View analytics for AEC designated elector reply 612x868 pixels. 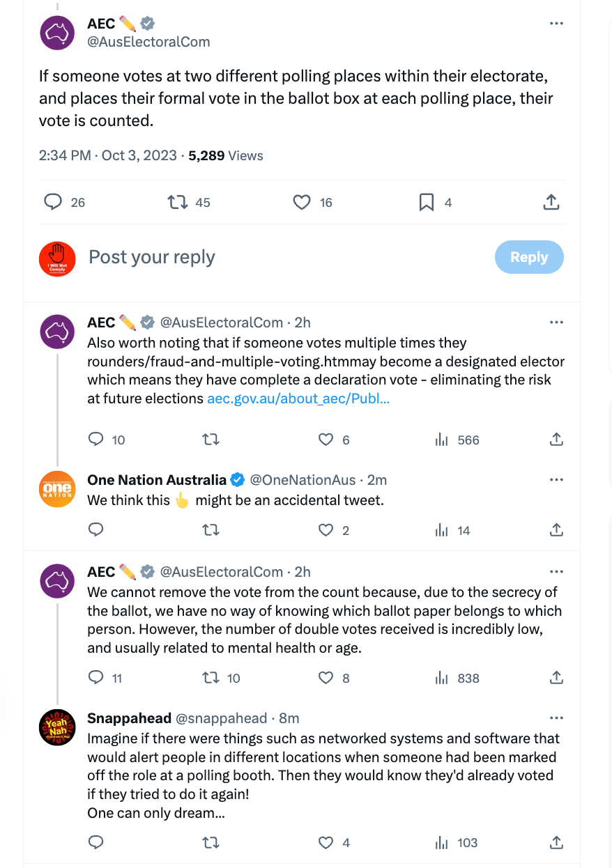click(x=442, y=440)
